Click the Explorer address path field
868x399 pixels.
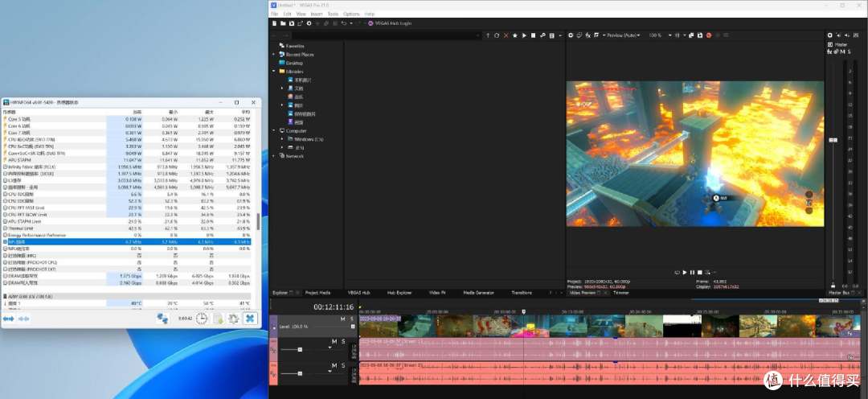click(x=385, y=35)
